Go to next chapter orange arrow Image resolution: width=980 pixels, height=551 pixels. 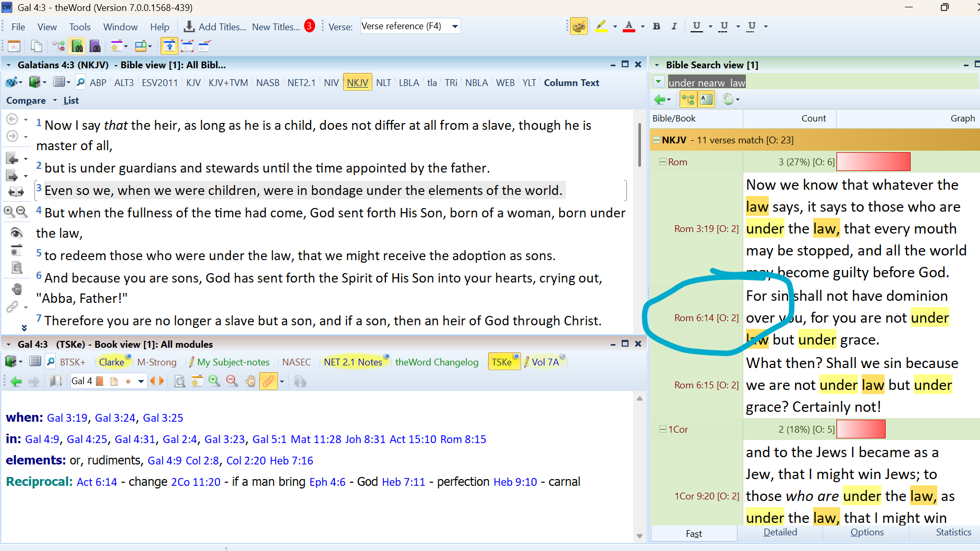pyautogui.click(x=161, y=381)
